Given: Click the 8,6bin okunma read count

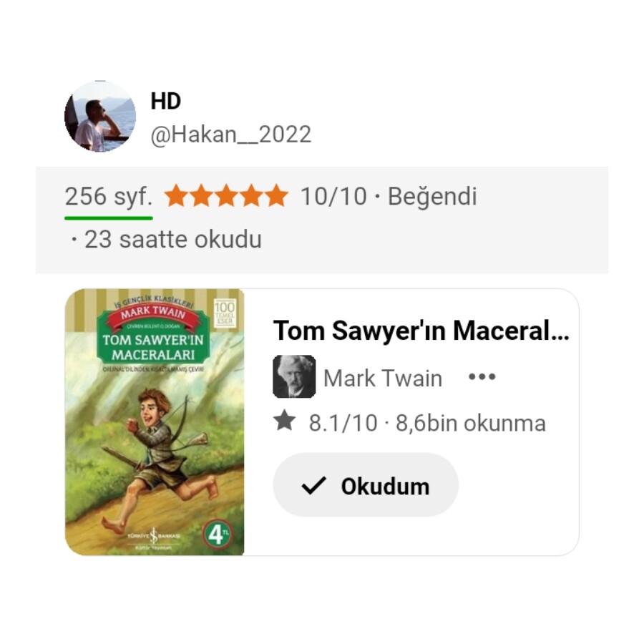Looking at the screenshot, I should pyautogui.click(x=471, y=423).
